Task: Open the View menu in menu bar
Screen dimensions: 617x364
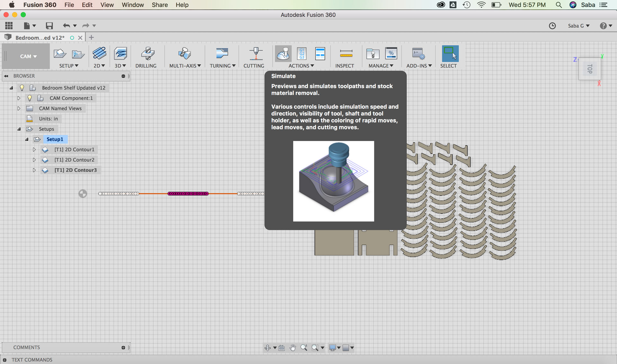Action: 107,5
